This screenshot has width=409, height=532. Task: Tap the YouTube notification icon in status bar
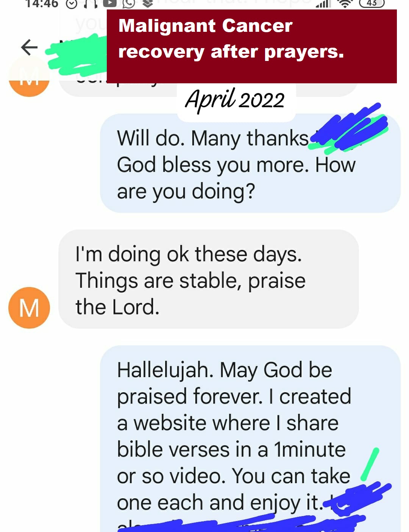pos(110,3)
